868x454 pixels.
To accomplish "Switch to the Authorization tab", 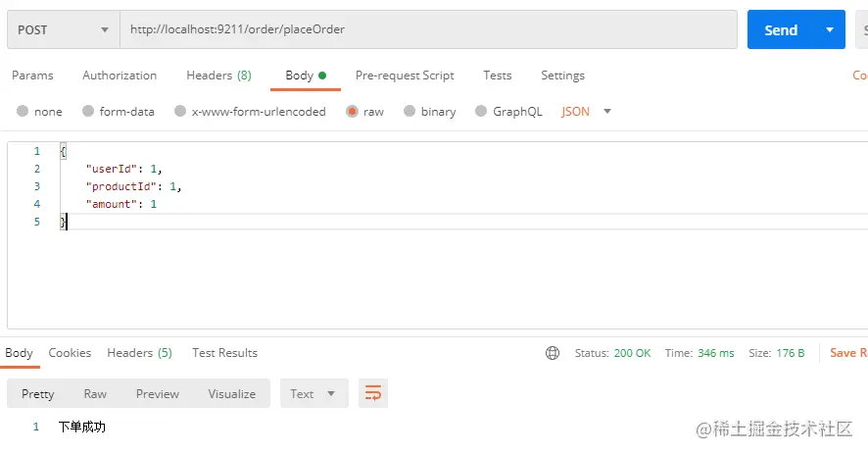I will tap(120, 76).
